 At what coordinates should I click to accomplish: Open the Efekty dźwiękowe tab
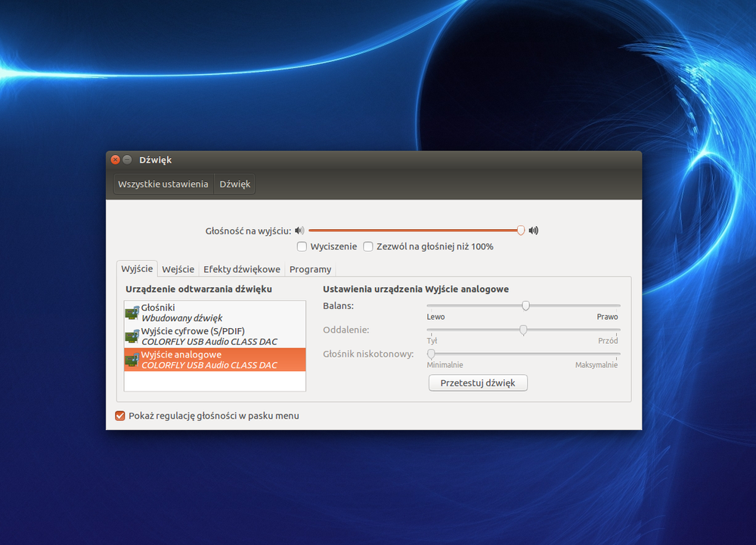coord(242,269)
